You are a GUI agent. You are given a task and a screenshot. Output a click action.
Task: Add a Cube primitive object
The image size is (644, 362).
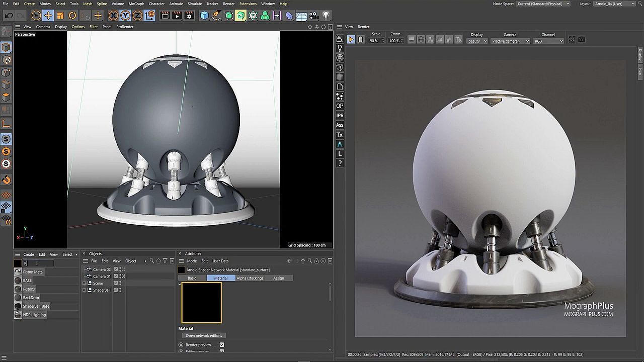[204, 16]
